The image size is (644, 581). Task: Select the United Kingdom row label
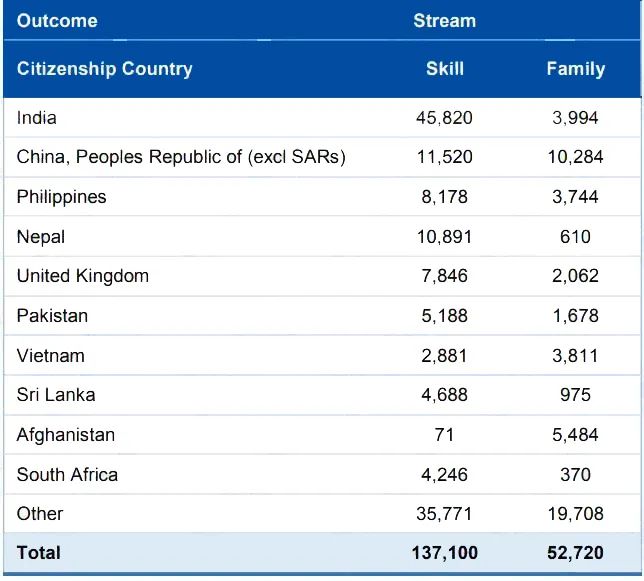(83, 276)
